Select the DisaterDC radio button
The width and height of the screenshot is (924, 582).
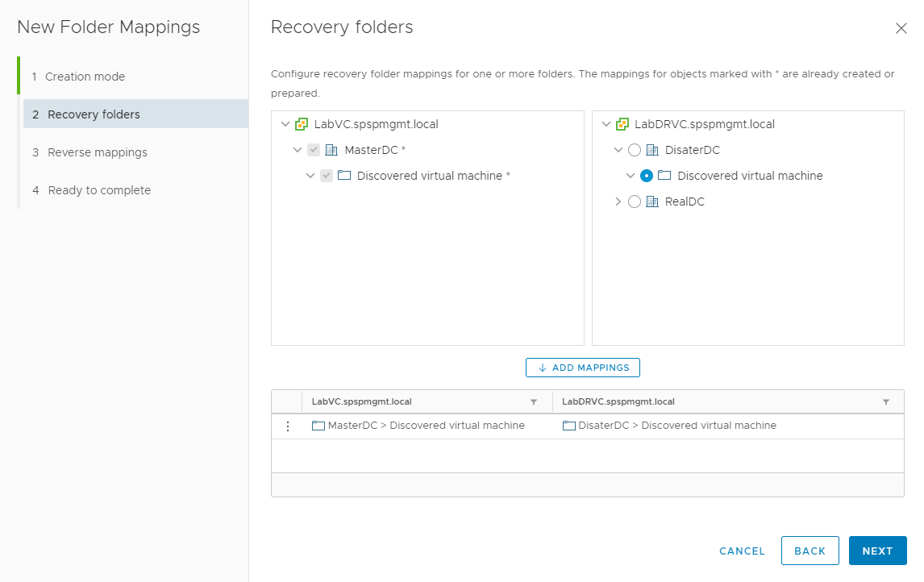pyautogui.click(x=635, y=150)
